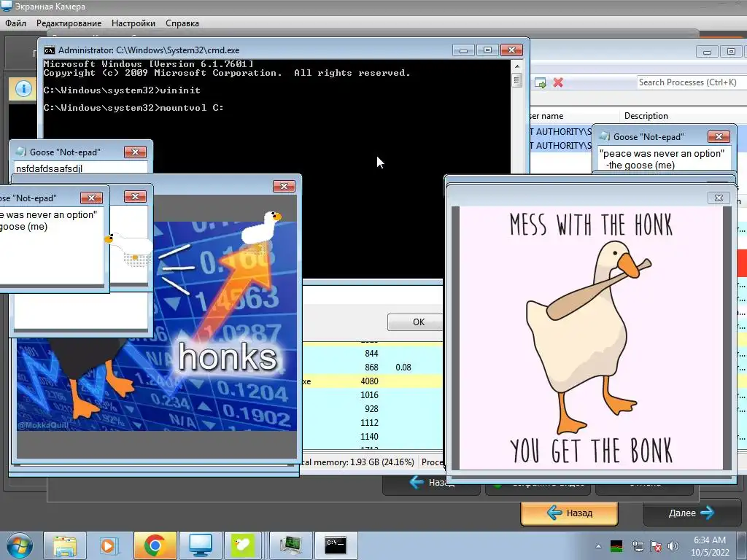The width and height of the screenshot is (747, 560).
Task: Click the taskbar clock showing 6:34 AM
Action: [x=710, y=546]
